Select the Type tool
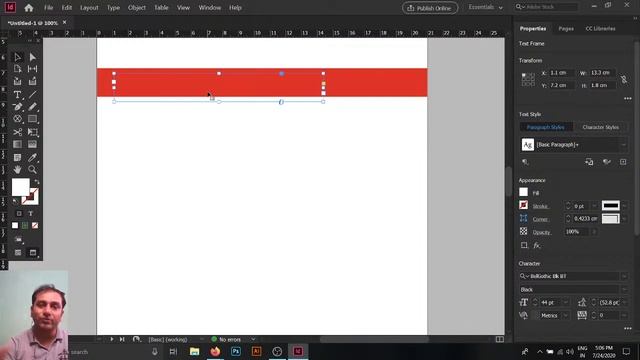 (x=18, y=95)
